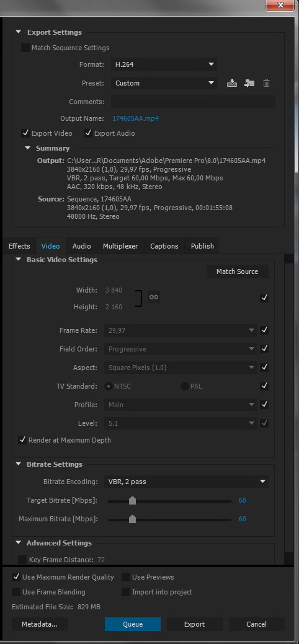The height and width of the screenshot is (644, 299).
Task: Uncheck the Export Audio checkbox
Action: point(88,133)
